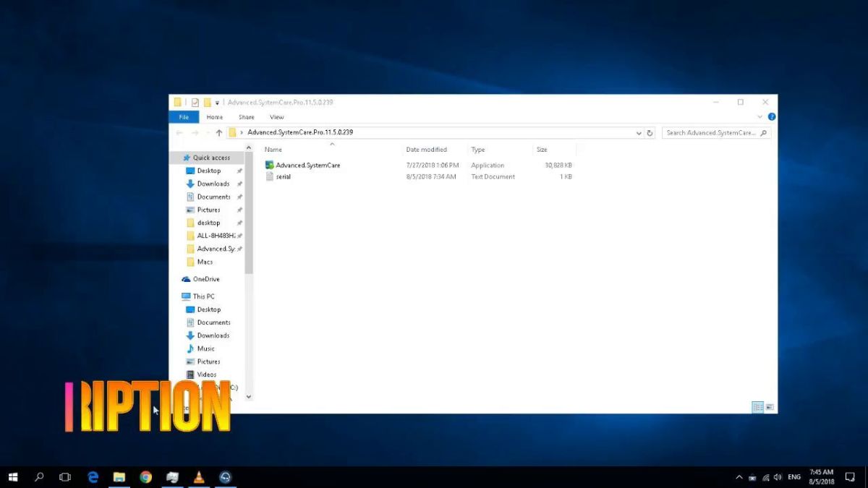Click the Forward navigation arrow
Viewport: 868px width, 488px height.
[195, 133]
